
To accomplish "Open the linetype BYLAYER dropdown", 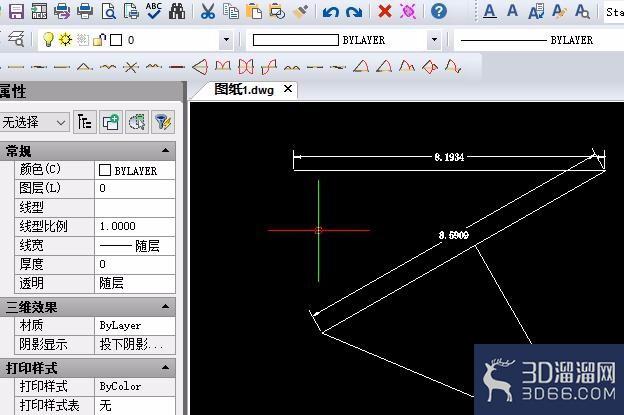I will 539,40.
